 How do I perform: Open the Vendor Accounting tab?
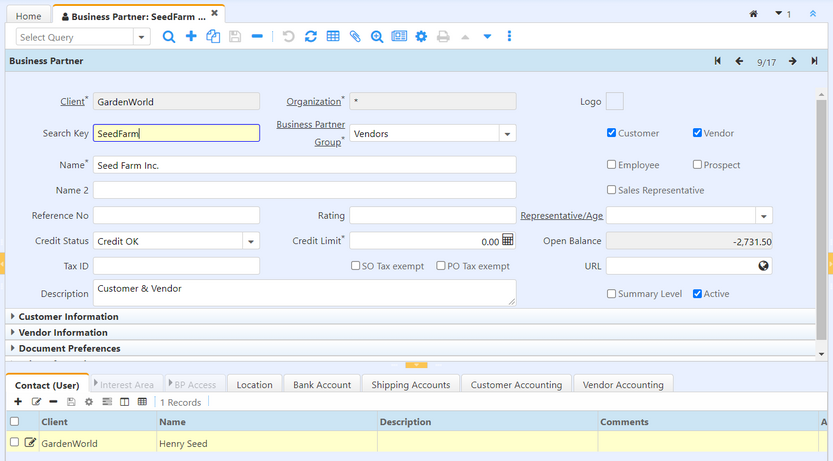(623, 385)
